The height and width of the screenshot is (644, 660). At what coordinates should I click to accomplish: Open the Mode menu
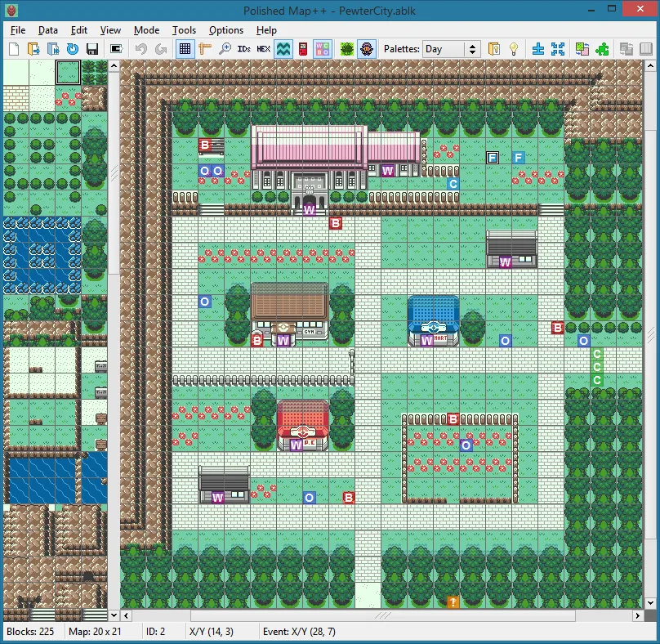(146, 30)
